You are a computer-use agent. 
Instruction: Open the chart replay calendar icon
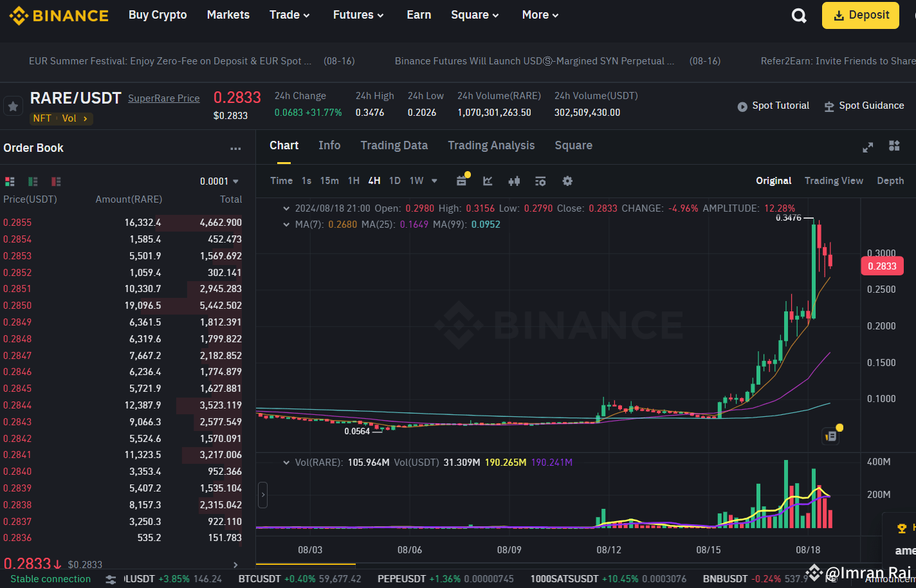pos(461,181)
